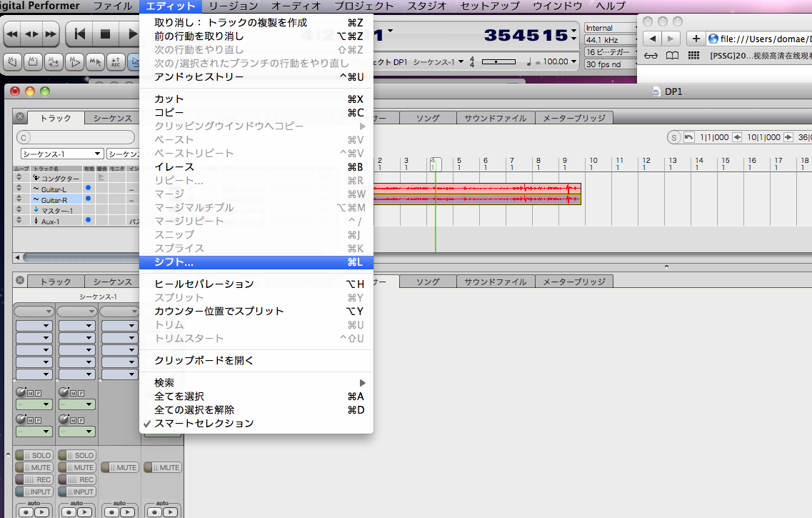The width and height of the screenshot is (812, 518).
Task: Click the tempo slider control
Action: coord(498,61)
